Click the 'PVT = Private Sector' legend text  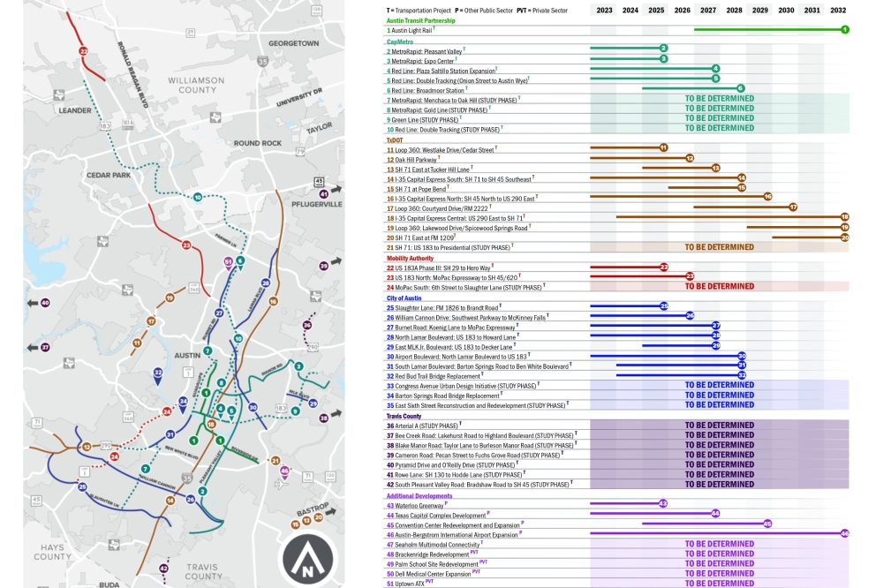coord(541,11)
